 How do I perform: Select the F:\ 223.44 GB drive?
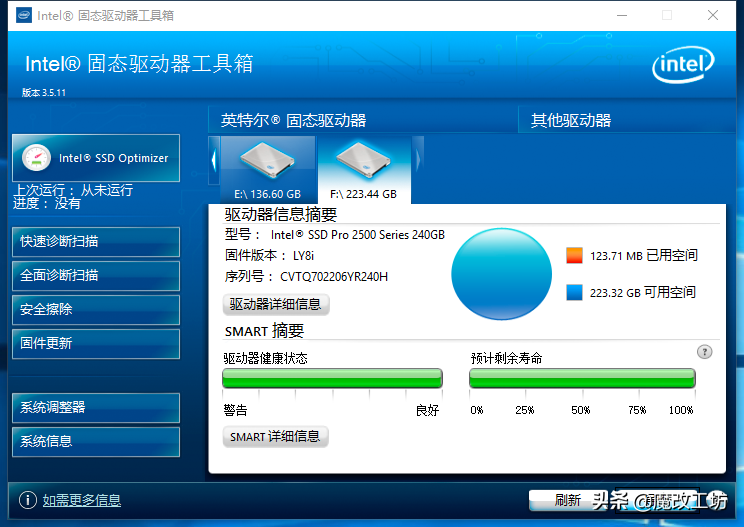(x=363, y=170)
